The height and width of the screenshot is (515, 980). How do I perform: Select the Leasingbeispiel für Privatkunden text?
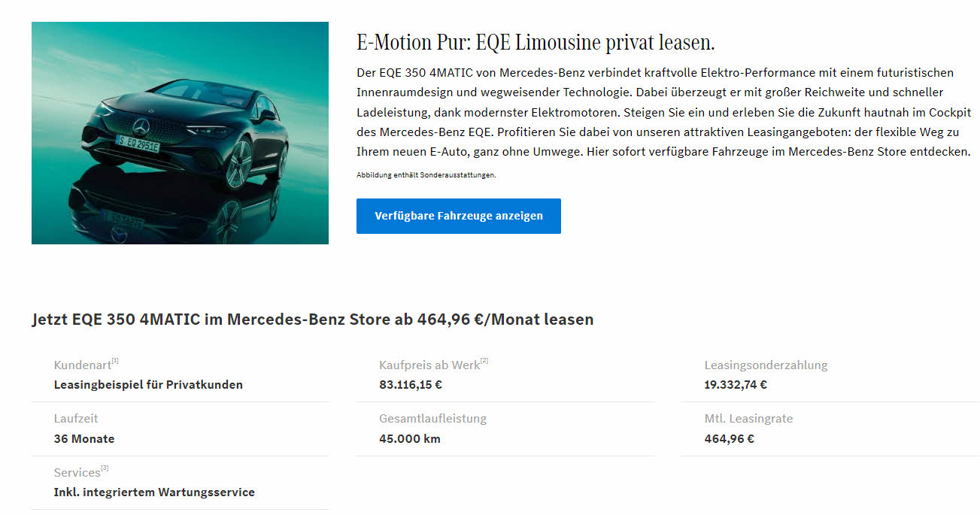coord(148,385)
